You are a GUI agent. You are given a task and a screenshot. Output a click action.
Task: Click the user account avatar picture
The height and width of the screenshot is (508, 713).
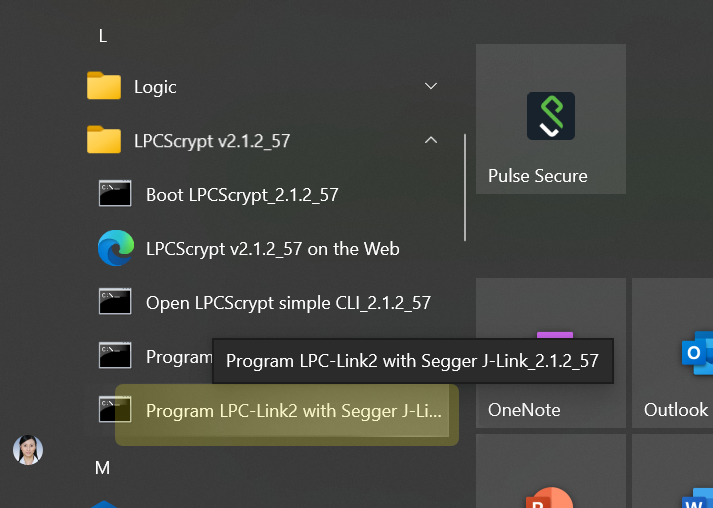click(x=28, y=450)
